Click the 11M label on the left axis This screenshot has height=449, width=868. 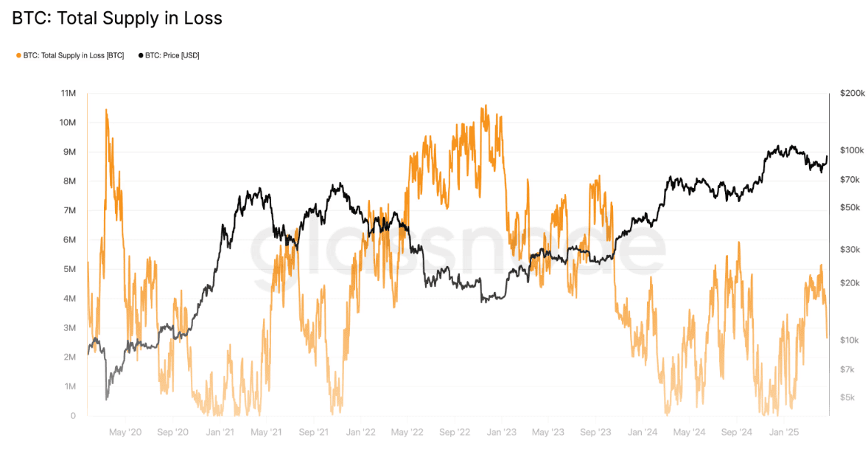click(68, 94)
